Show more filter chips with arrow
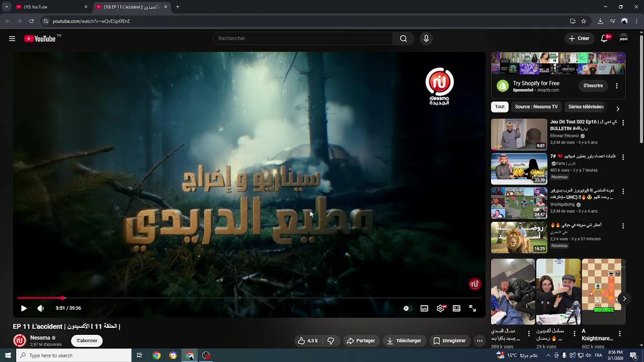 pyautogui.click(x=618, y=109)
